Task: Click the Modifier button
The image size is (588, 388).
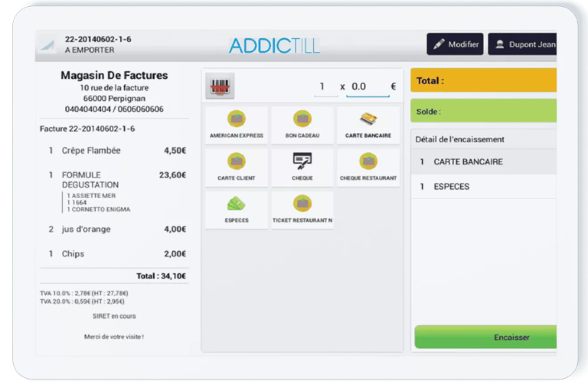Action: point(455,45)
